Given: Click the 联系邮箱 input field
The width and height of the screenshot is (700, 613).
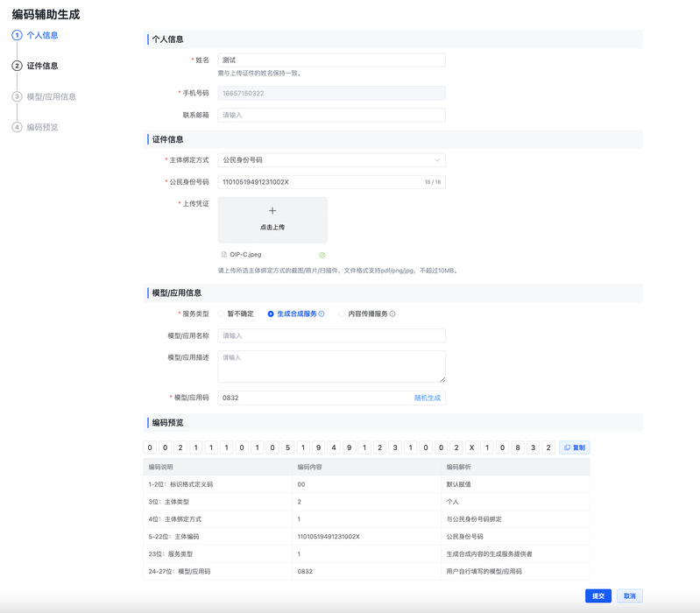Looking at the screenshot, I should click(x=331, y=115).
